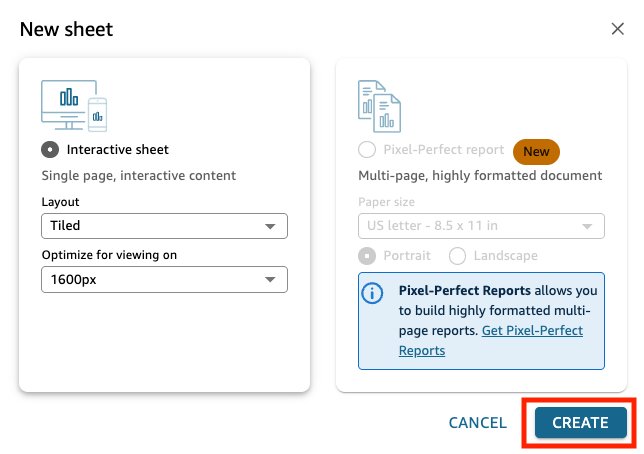The image size is (644, 454).
Task: Click the Pixel-Perfect report documents icon
Action: (379, 106)
